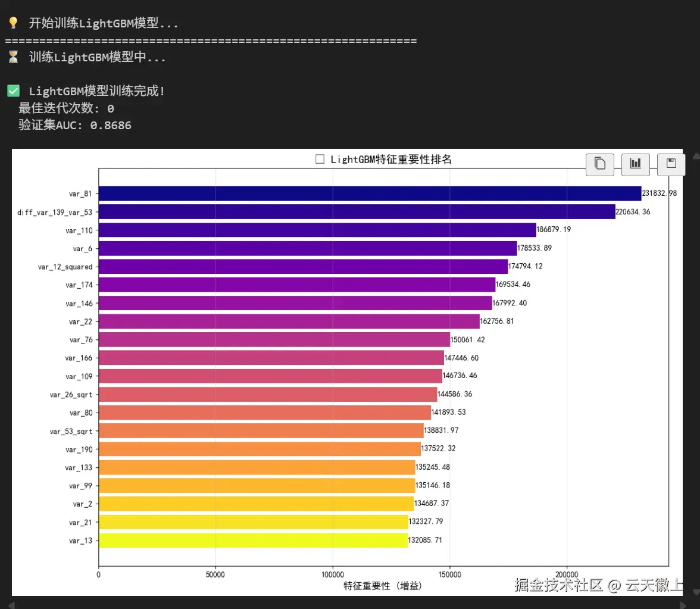This screenshot has width=700, height=609.
Task: Click the value label 132085.71
Action: [x=425, y=540]
